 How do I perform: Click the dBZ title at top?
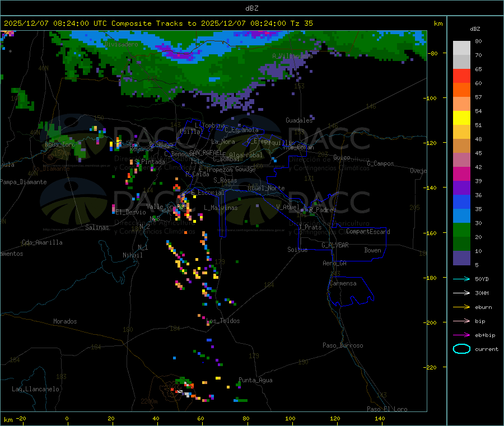251,8
